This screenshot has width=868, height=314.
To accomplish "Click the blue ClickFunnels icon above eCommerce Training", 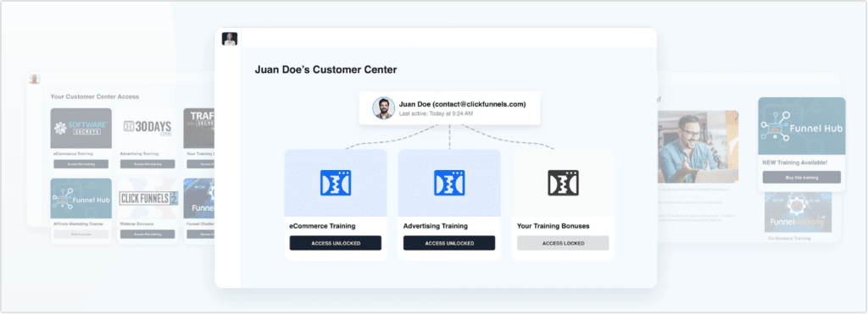I will pos(336,183).
